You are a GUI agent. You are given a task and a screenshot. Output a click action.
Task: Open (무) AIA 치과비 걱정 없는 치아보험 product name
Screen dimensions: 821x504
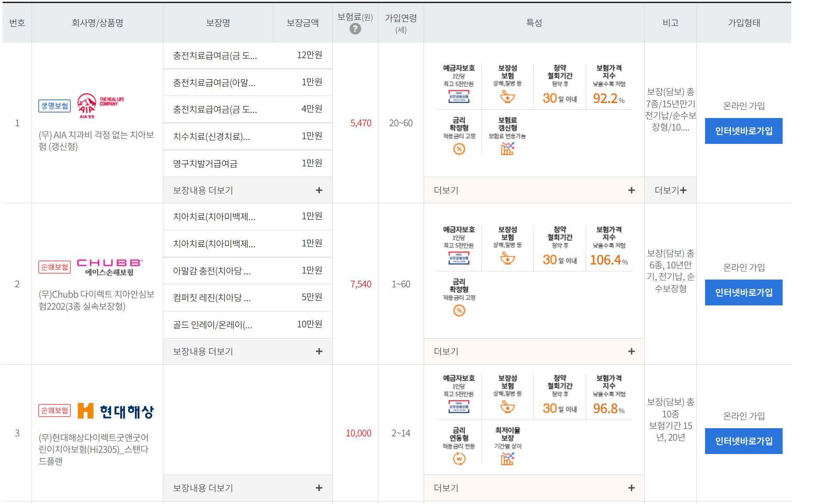click(x=97, y=141)
